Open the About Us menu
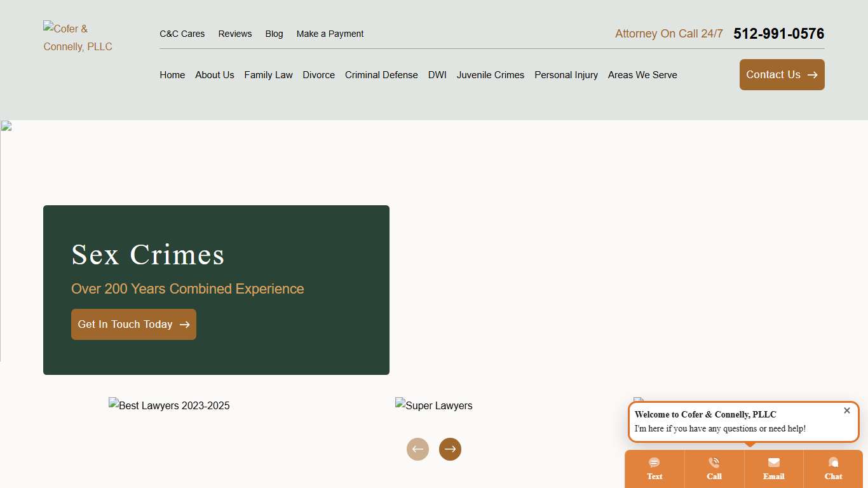The width and height of the screenshot is (868, 488). [214, 75]
